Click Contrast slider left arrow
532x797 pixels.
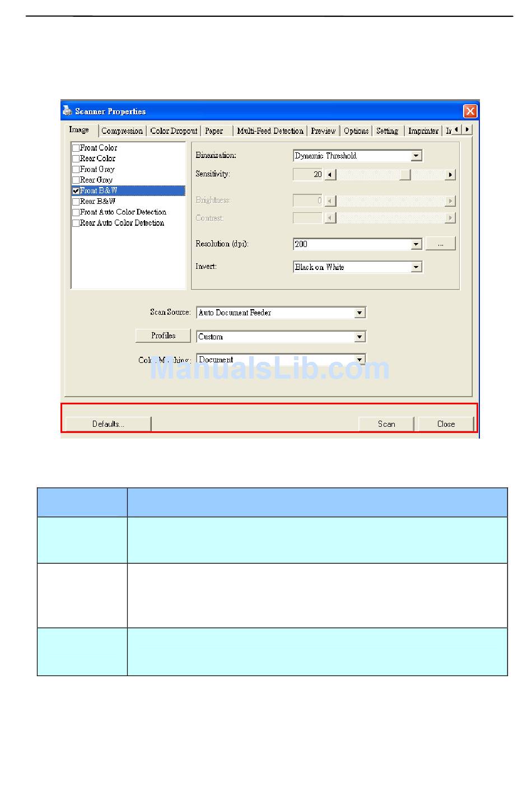[x=330, y=218]
